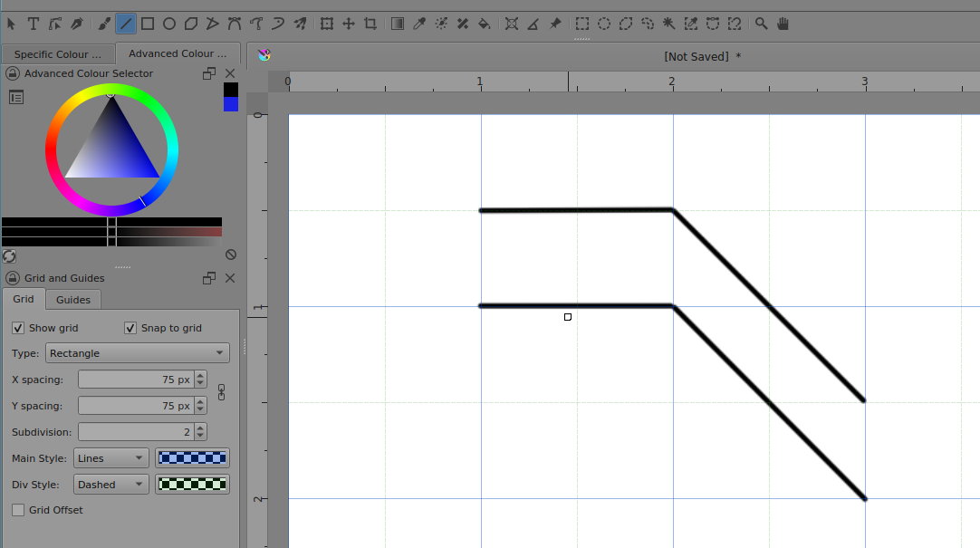Select the Measure angle tool

[x=533, y=24]
